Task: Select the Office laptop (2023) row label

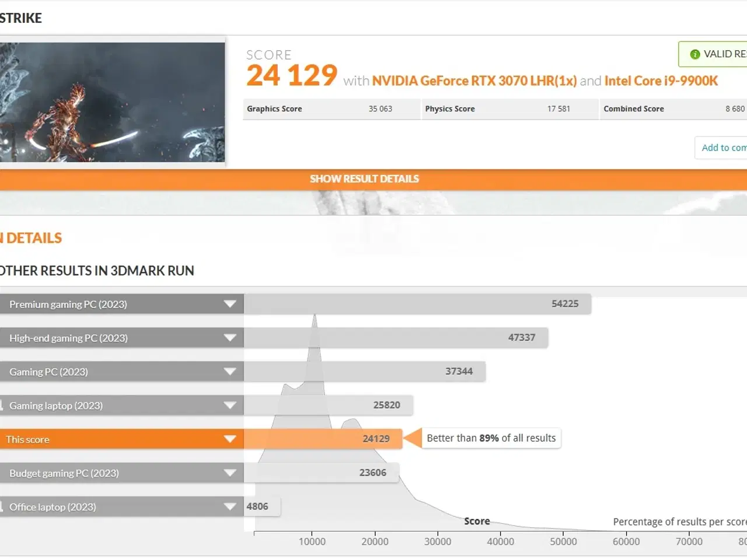Action: [x=53, y=507]
